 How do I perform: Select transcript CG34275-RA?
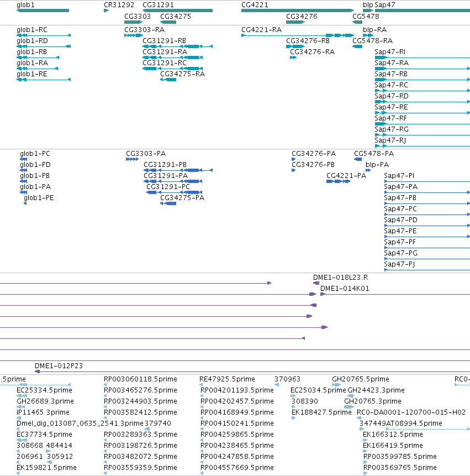tap(183, 74)
